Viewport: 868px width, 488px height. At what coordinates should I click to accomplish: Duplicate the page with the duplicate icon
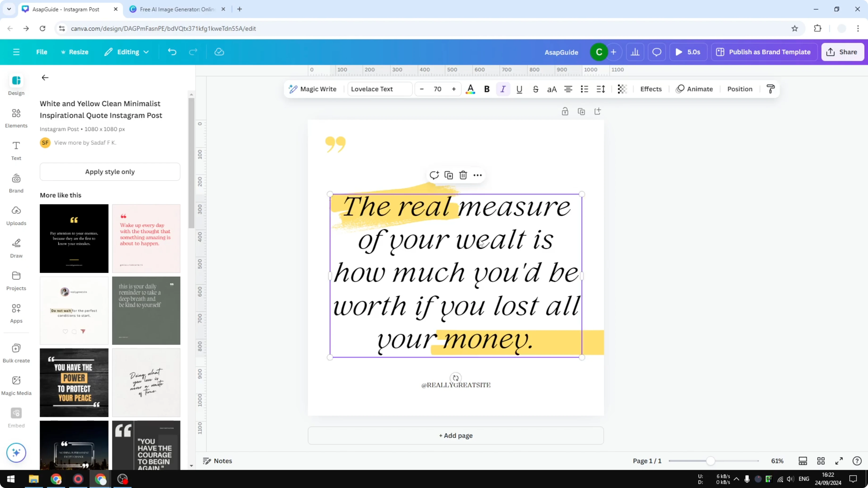click(581, 112)
